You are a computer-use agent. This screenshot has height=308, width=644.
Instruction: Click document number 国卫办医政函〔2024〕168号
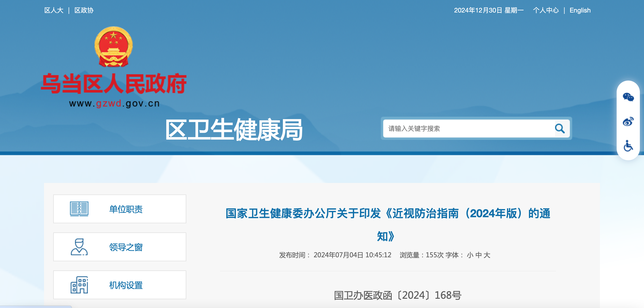coord(398,295)
